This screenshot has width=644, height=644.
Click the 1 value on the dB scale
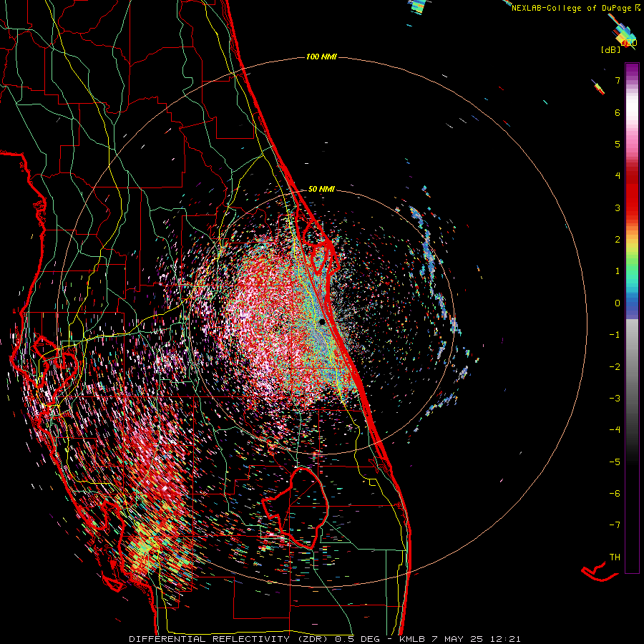[618, 271]
